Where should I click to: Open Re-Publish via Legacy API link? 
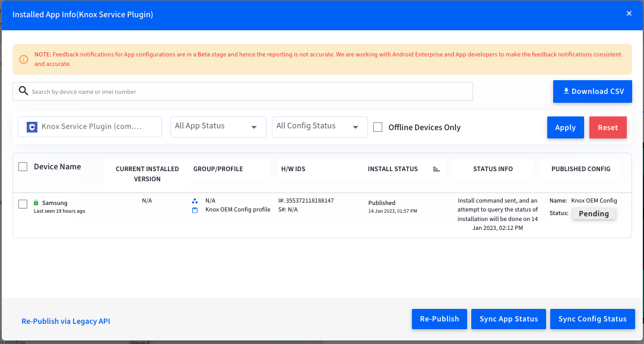tap(66, 321)
